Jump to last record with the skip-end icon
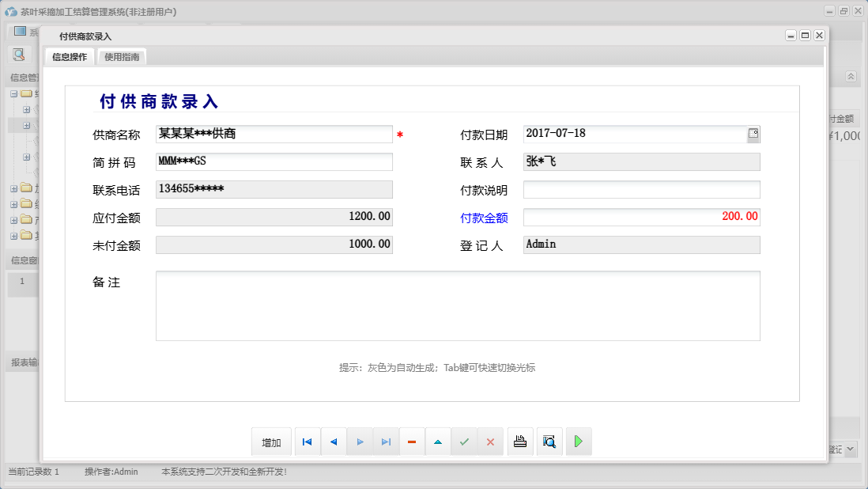The image size is (868, 489). click(x=386, y=442)
